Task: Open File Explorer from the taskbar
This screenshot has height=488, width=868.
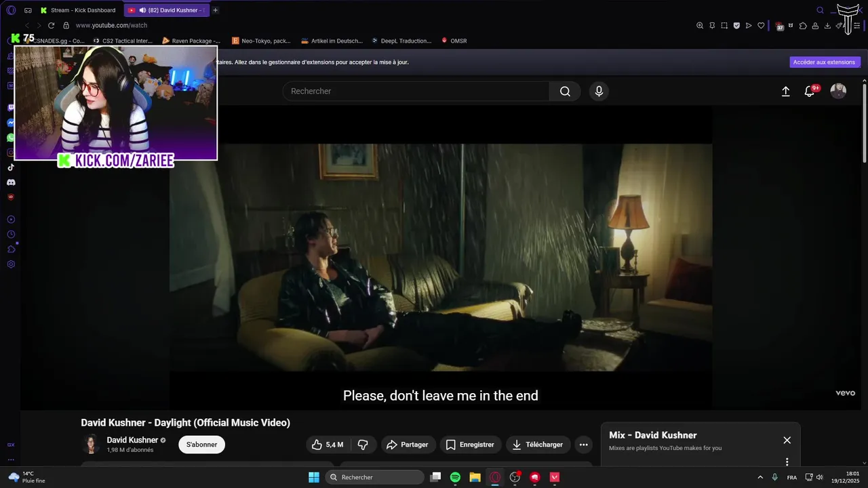Action: 475,477
